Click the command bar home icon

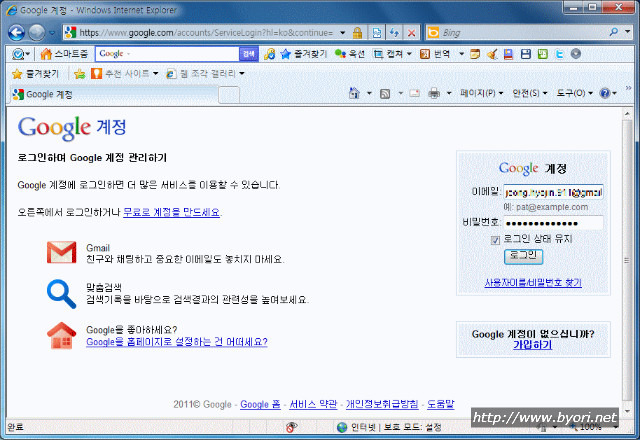tap(354, 93)
